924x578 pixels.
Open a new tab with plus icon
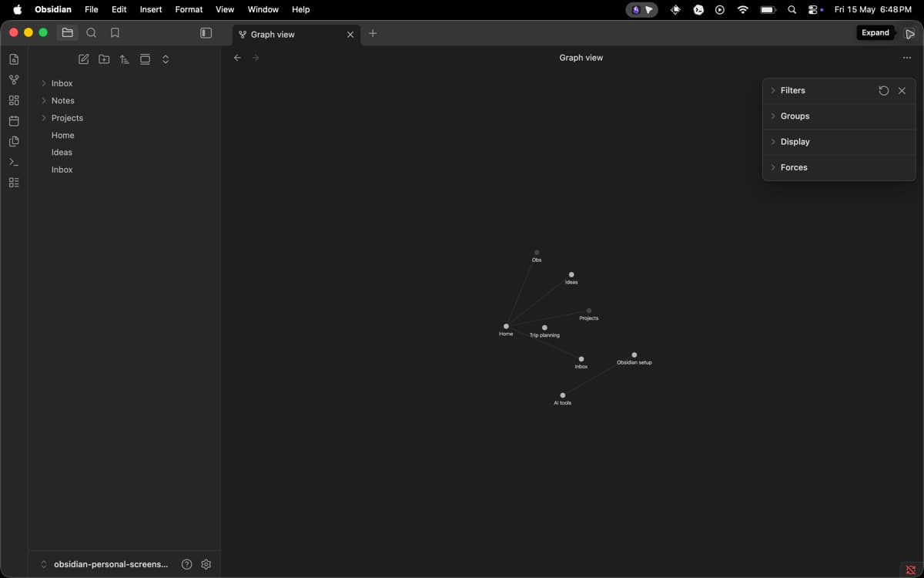[373, 33]
